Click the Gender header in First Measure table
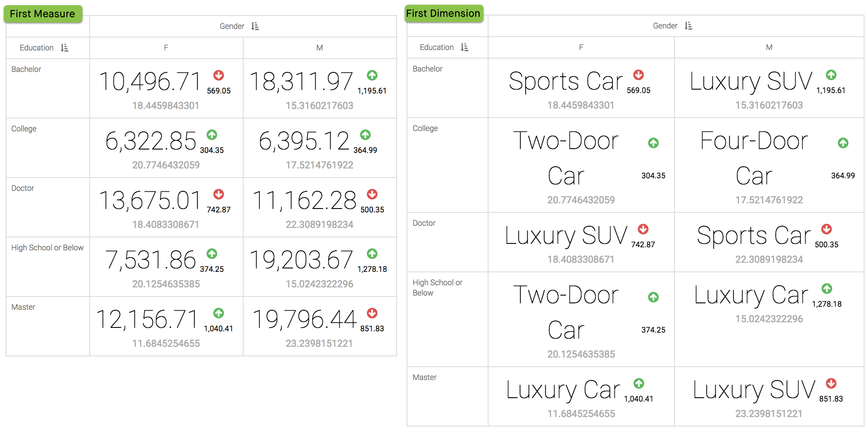 [x=232, y=26]
